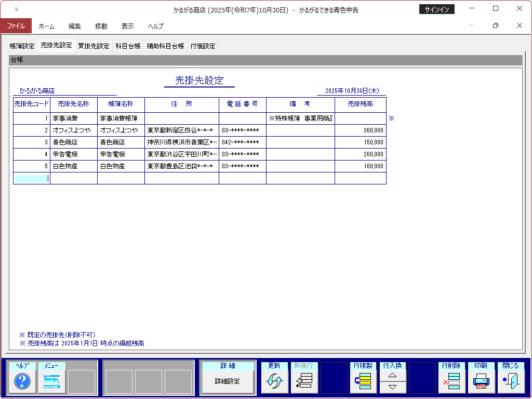The height and width of the screenshot is (399, 532).
Task: Click the 印刷 printer icon
Action: 481,382
